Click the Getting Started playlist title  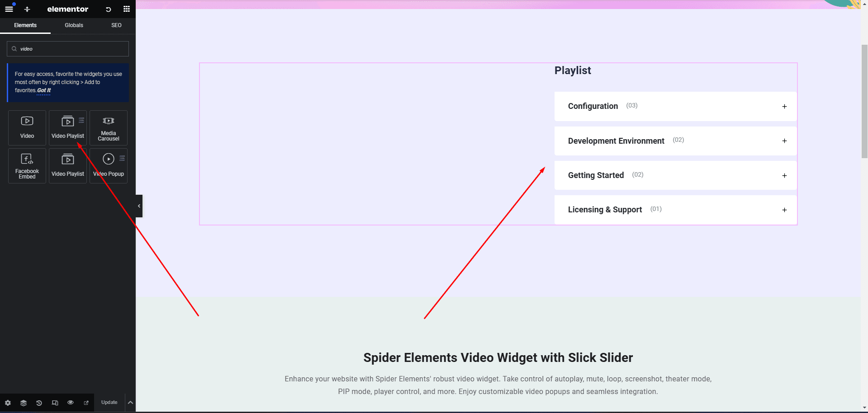coord(596,175)
